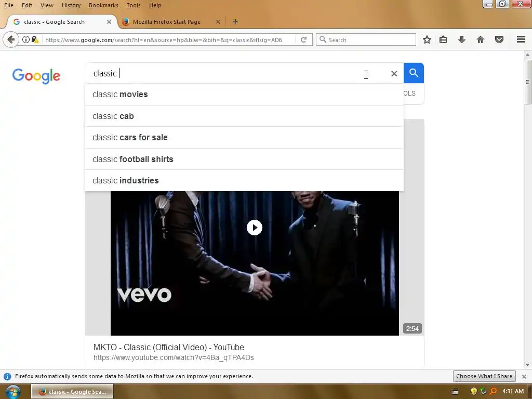Screen dimensions: 532x399
Task: Click the green network tray icon
Action: tap(484, 392)
